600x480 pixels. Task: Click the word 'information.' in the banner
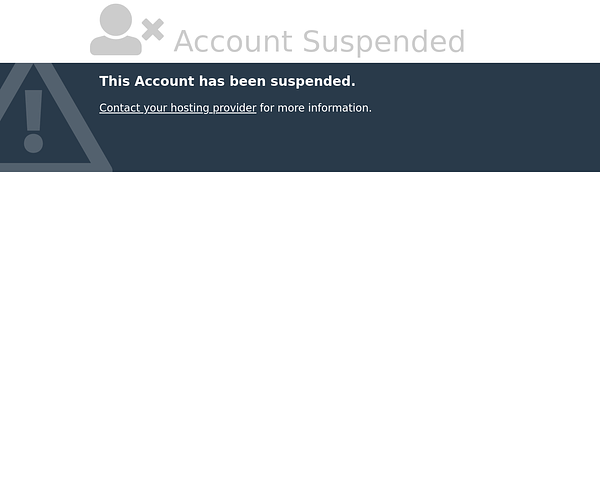340,108
